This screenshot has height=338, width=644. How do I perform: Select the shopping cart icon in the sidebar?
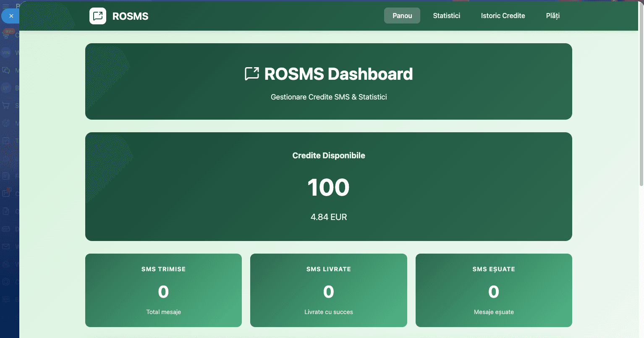pyautogui.click(x=6, y=105)
